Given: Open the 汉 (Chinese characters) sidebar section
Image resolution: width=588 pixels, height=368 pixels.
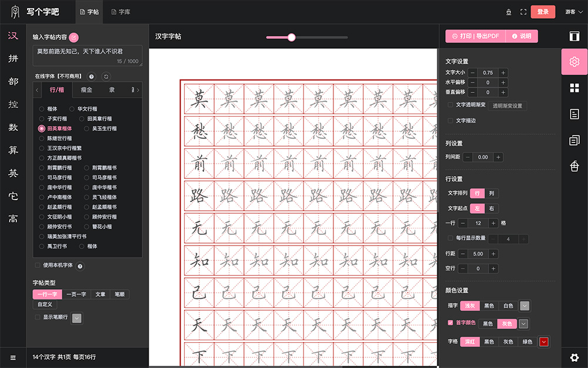Looking at the screenshot, I should coord(13,36).
